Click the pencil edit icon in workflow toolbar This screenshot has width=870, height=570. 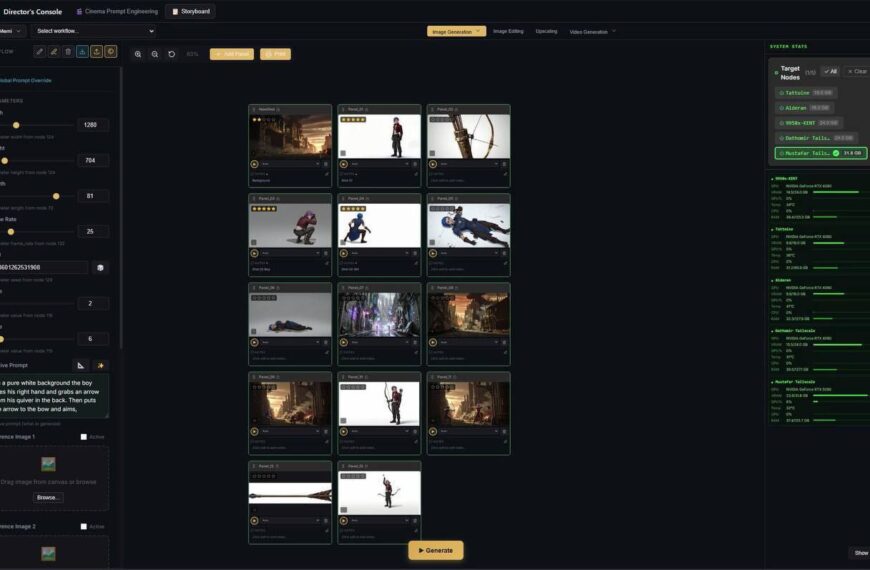pyautogui.click(x=40, y=51)
